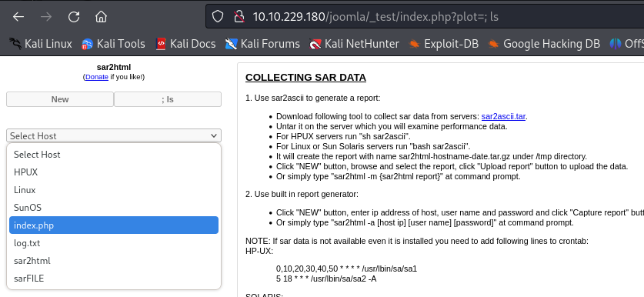The width and height of the screenshot is (644, 297).
Task: Click the shield tracking protection icon
Action: [218, 16]
